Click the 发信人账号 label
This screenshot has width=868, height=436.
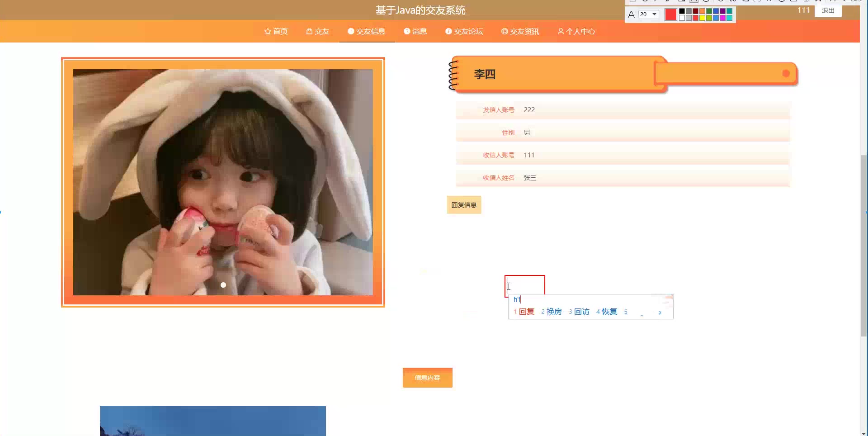click(x=499, y=110)
